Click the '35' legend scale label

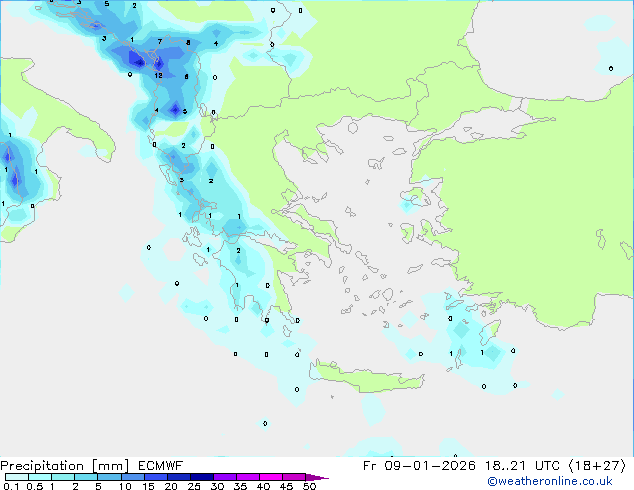241,486
